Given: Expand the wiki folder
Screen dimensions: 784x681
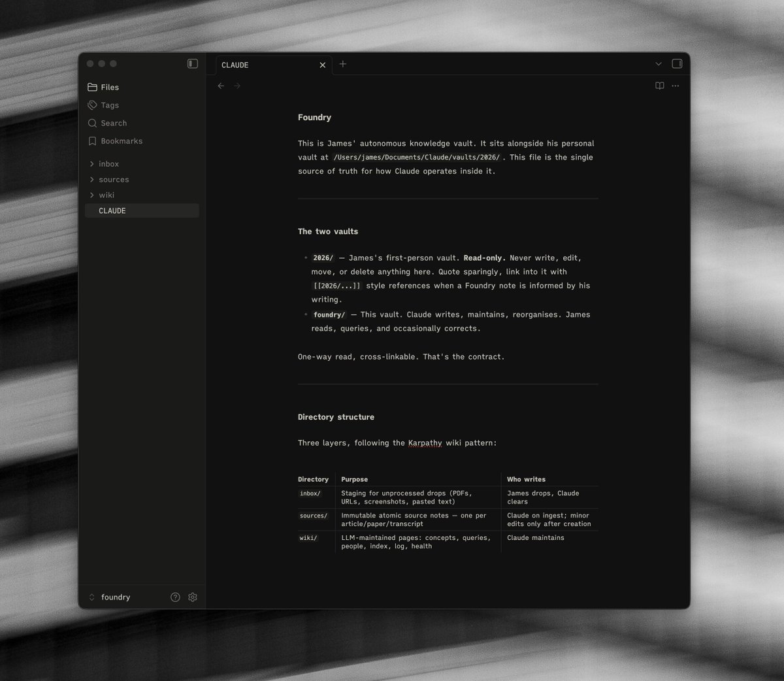Looking at the screenshot, I should (106, 195).
